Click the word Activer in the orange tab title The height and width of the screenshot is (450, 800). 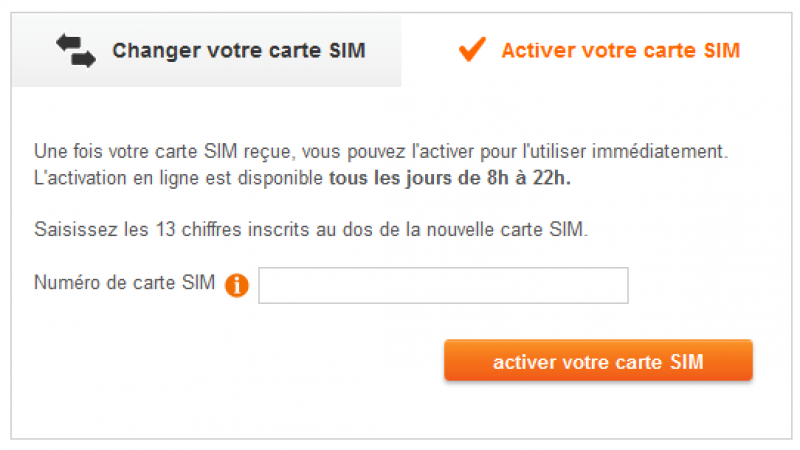[531, 50]
